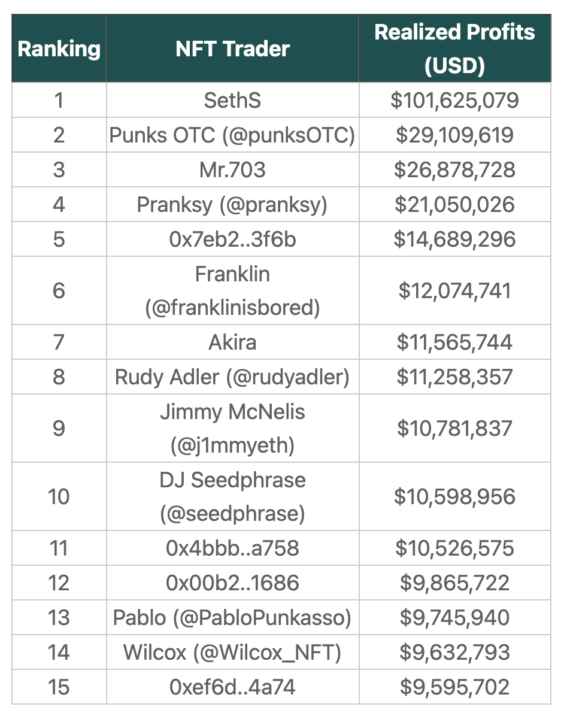Click Punks OTC (@punksOTC) trader entry
This screenshot has width=564, height=728.
[232, 135]
